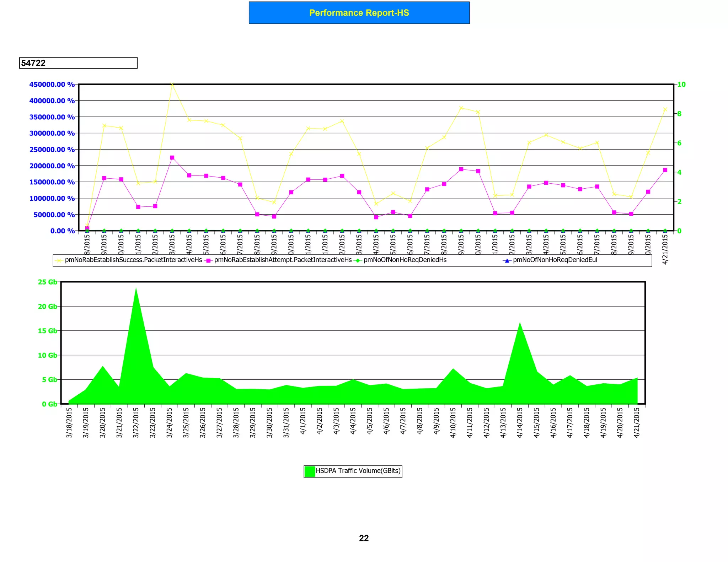
Task: Click the right axis value 10
Action: click(681, 85)
